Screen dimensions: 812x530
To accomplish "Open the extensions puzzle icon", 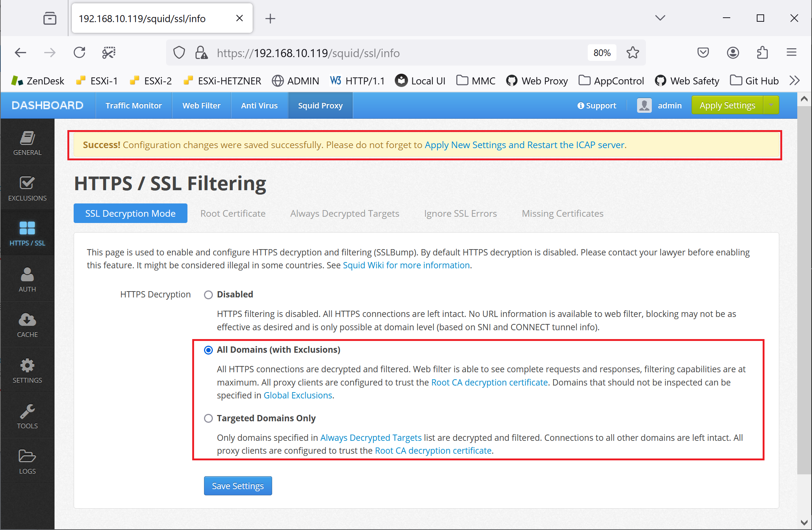I will point(762,53).
